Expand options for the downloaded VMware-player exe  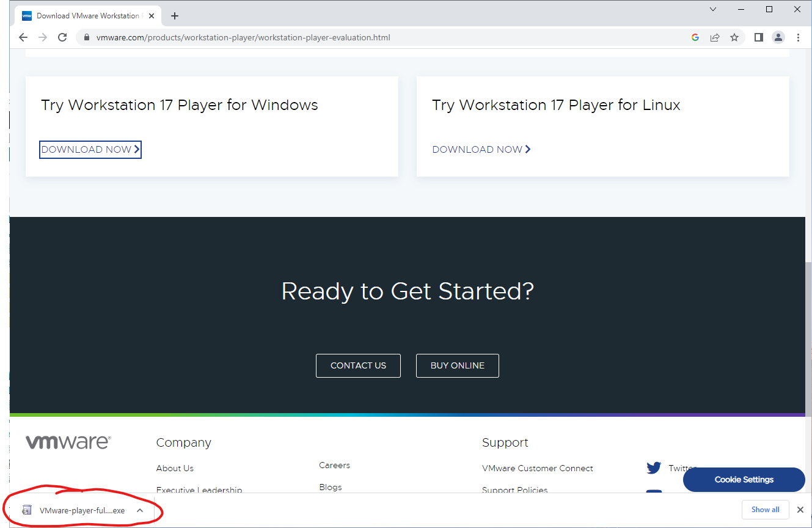(140, 509)
